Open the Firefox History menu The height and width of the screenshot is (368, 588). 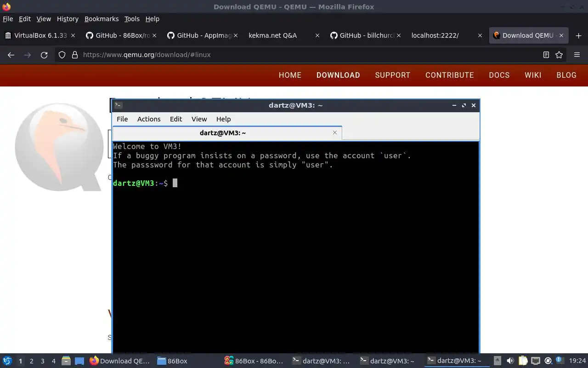(68, 19)
